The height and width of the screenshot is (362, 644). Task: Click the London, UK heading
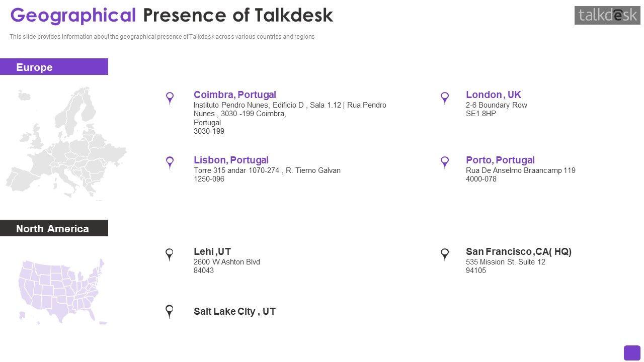click(x=493, y=95)
